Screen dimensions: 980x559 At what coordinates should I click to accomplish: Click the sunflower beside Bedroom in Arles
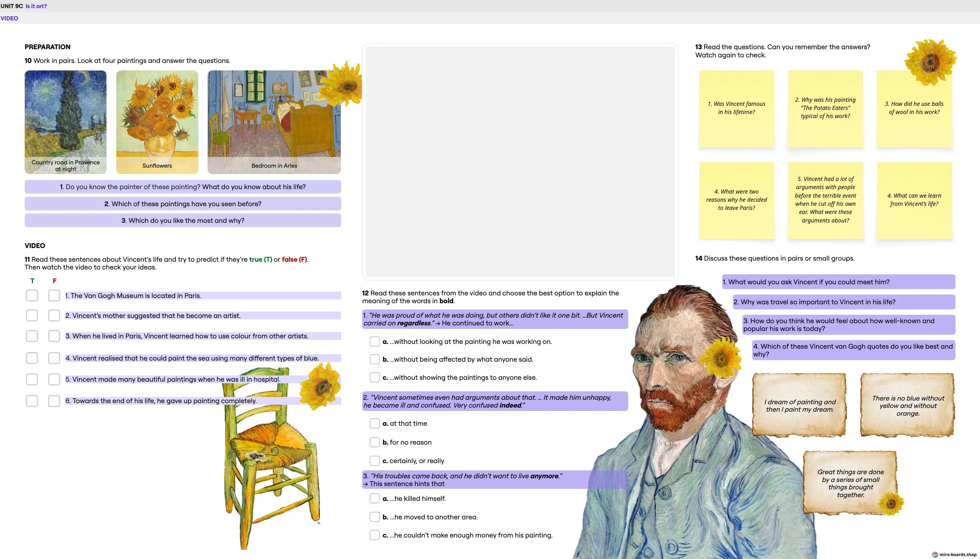coord(341,83)
